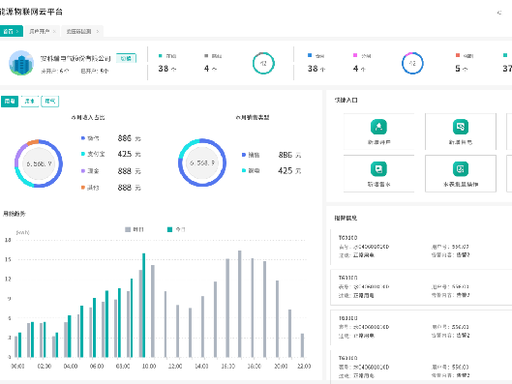Click the tallest grey bar near 17:00

coord(239,304)
